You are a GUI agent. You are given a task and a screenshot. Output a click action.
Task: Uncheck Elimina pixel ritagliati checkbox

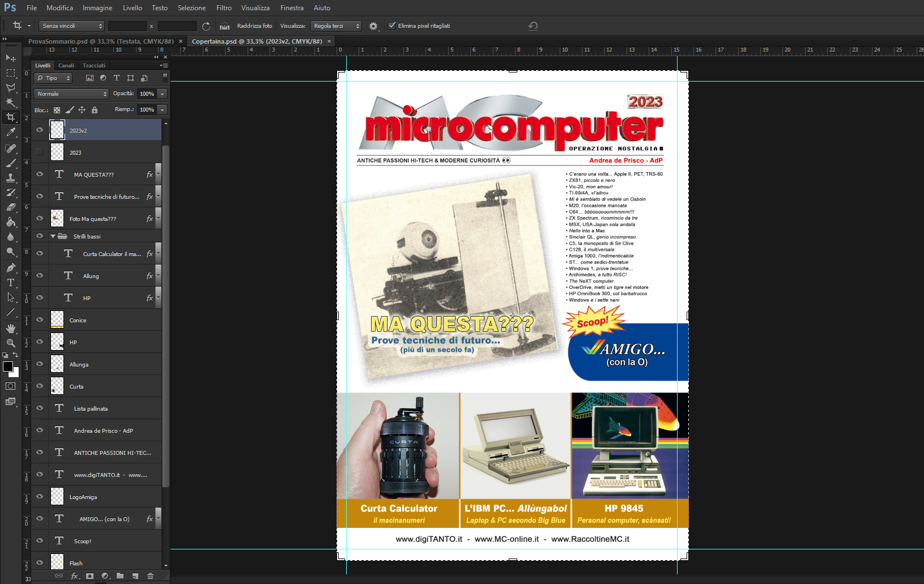pyautogui.click(x=391, y=25)
